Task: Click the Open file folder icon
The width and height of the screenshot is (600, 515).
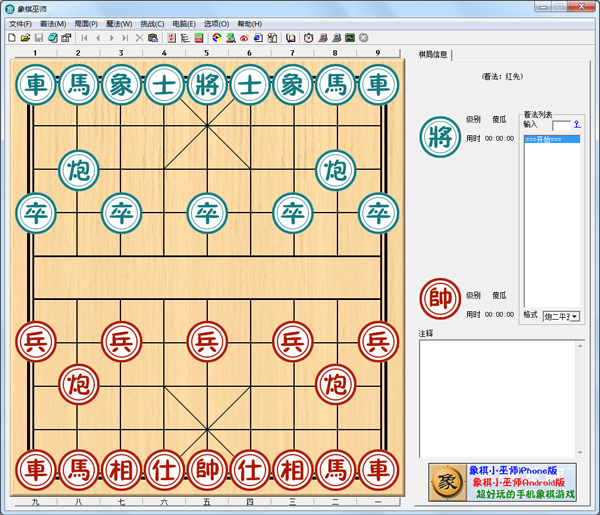Action: (x=25, y=38)
